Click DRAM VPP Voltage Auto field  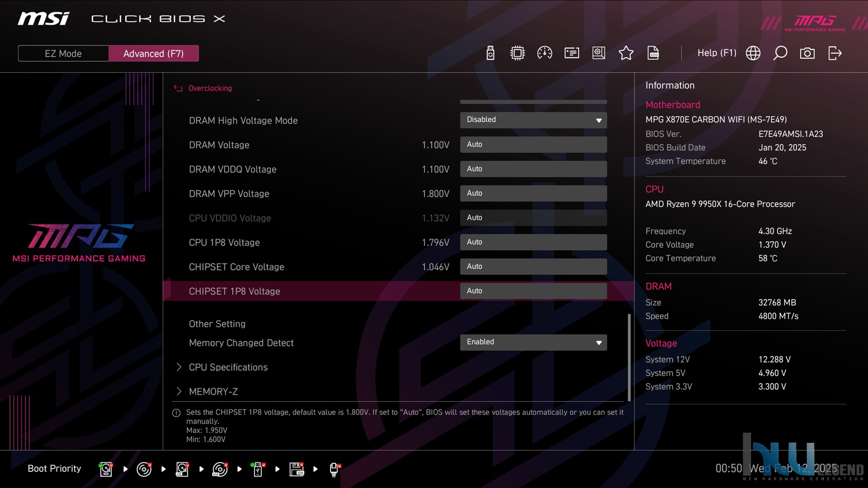point(533,194)
